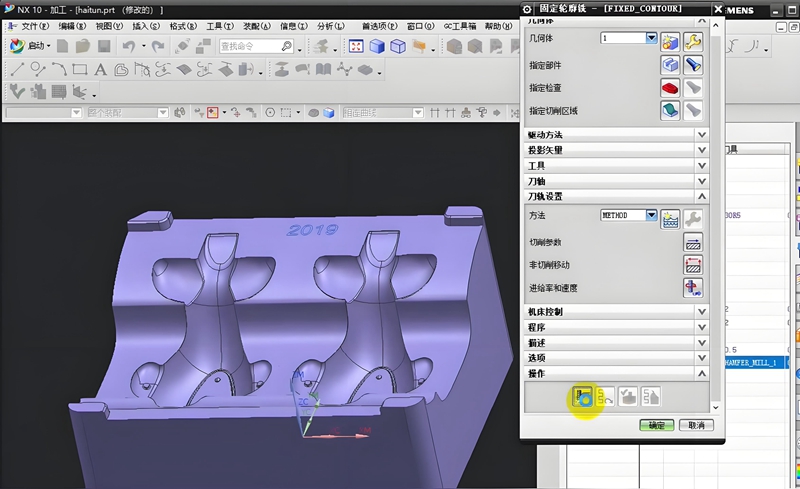Click the 确定 (OK) button
The image size is (800, 489).
(656, 425)
